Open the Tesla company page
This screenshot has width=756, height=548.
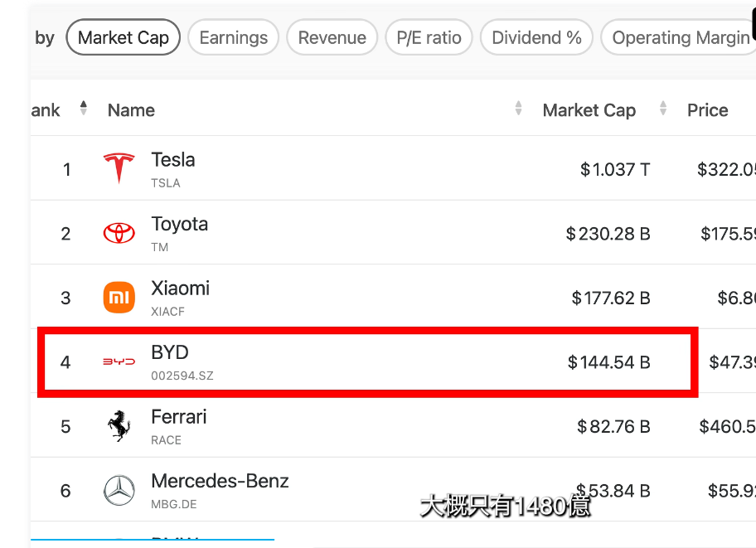[173, 160]
